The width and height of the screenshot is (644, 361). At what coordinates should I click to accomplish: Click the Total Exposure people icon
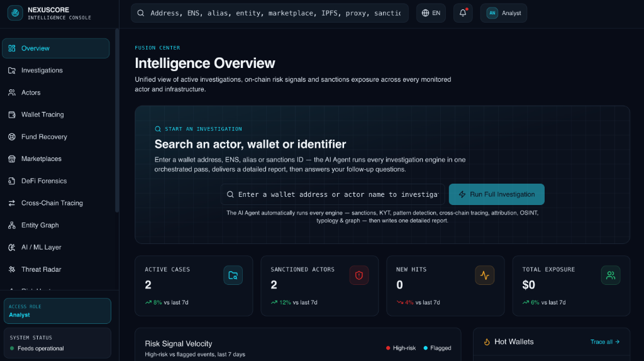611,275
